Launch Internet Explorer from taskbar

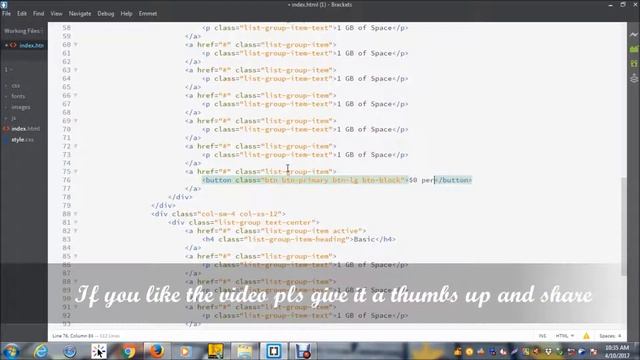click(x=40, y=351)
